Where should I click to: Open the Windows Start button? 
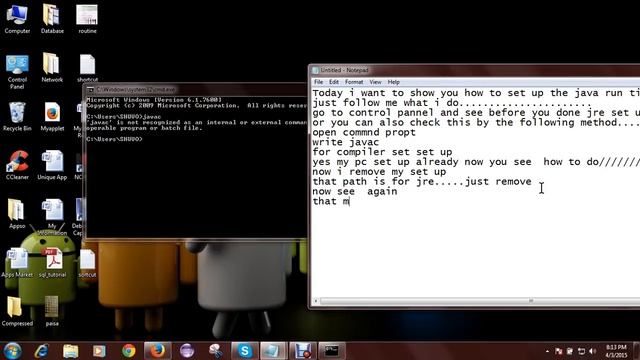pyautogui.click(x=13, y=351)
